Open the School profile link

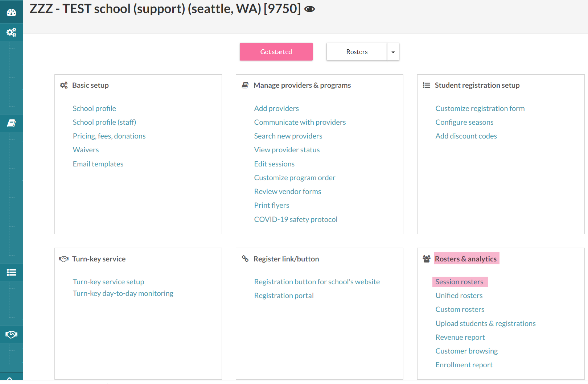[x=94, y=108]
